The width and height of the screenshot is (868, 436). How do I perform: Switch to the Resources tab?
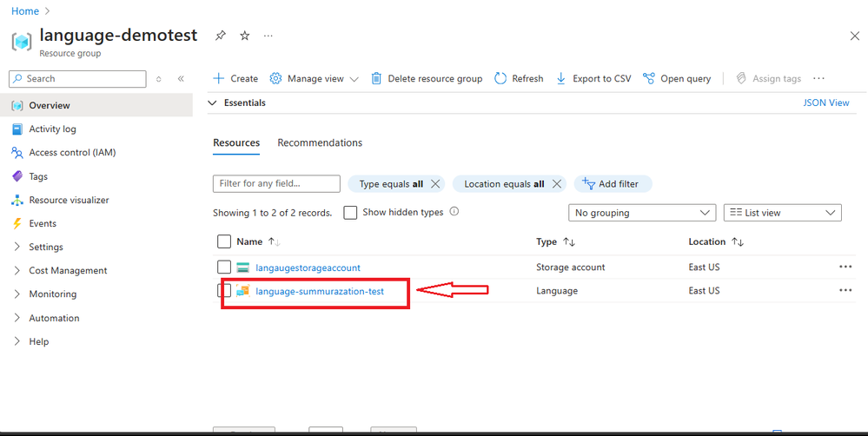[236, 142]
